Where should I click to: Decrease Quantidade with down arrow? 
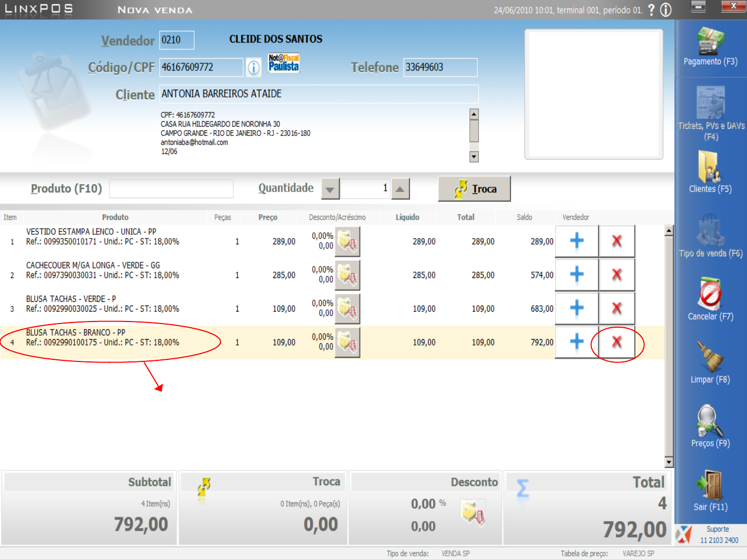pyautogui.click(x=330, y=189)
